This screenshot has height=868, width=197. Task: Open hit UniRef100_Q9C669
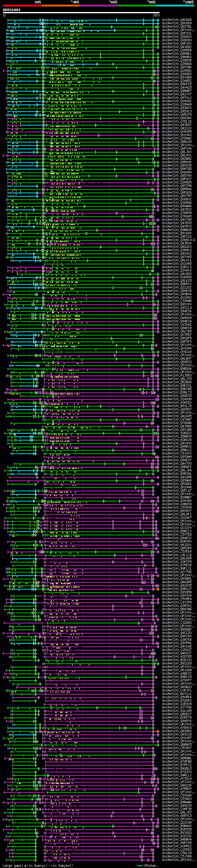click(x=177, y=23)
